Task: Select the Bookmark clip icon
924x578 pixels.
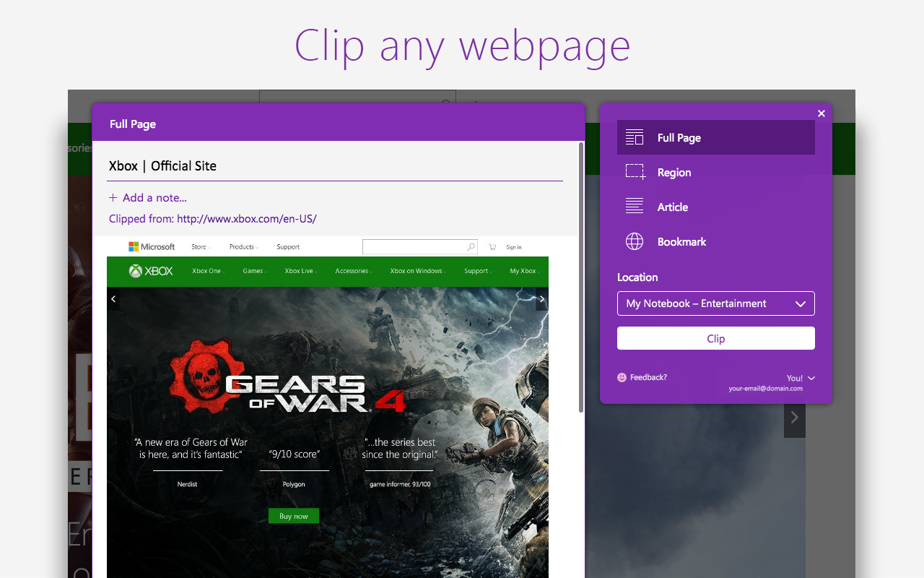Action: pos(634,241)
